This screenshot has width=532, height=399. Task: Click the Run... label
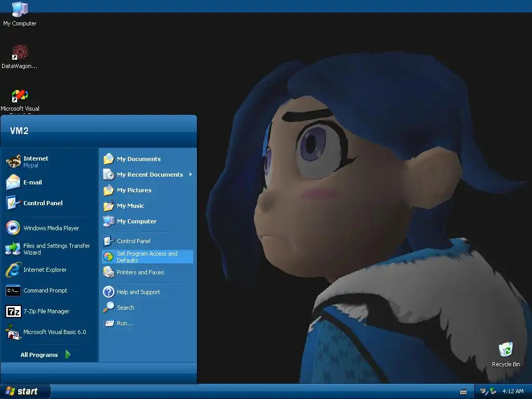tap(125, 323)
